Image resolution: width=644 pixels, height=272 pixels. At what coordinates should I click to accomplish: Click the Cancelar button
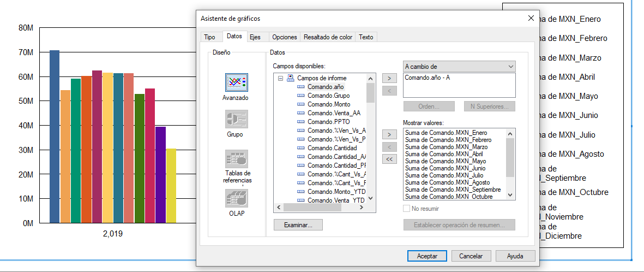(x=471, y=256)
